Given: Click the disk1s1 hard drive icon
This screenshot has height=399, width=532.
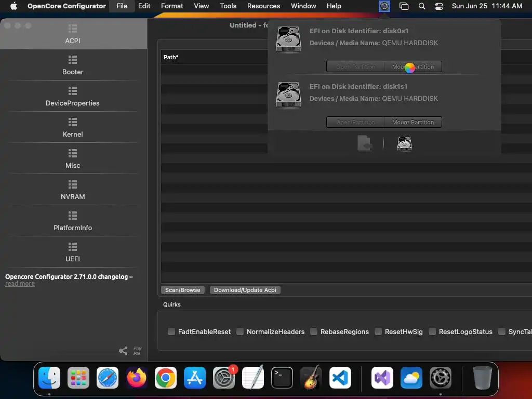Looking at the screenshot, I should [x=288, y=95].
